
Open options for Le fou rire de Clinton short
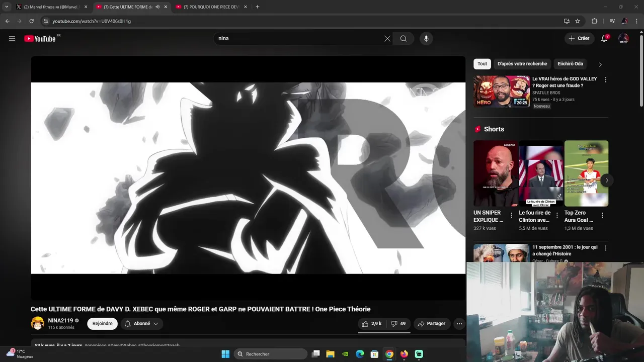pyautogui.click(x=557, y=215)
